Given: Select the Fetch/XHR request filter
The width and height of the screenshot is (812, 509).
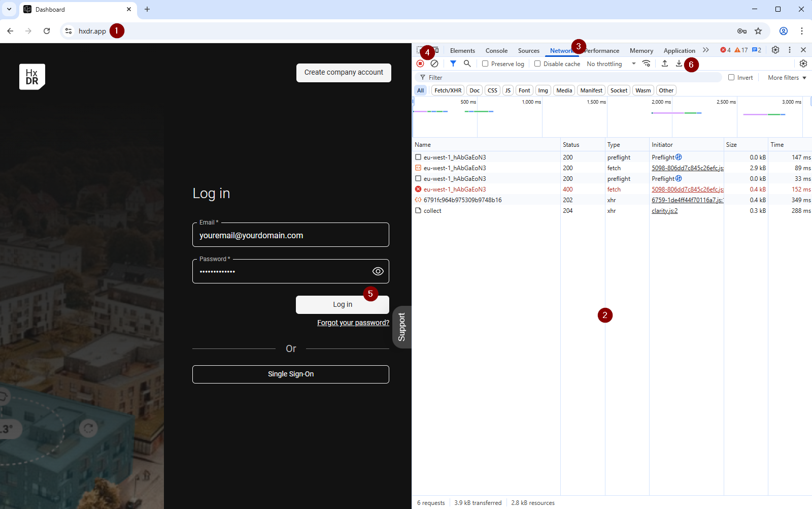Looking at the screenshot, I should (x=447, y=90).
